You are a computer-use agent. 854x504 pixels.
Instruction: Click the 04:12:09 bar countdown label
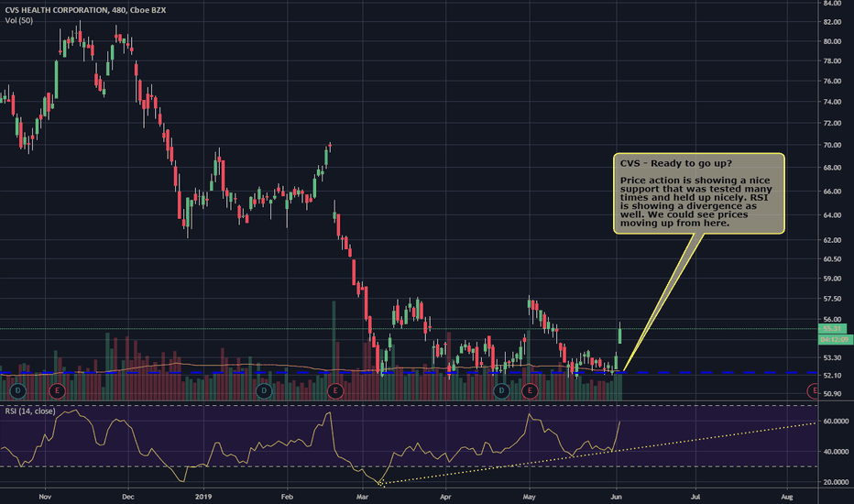[x=835, y=339]
